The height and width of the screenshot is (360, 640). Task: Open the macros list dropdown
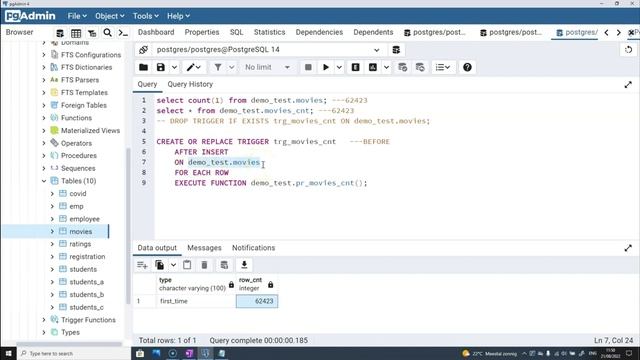pos(443,67)
